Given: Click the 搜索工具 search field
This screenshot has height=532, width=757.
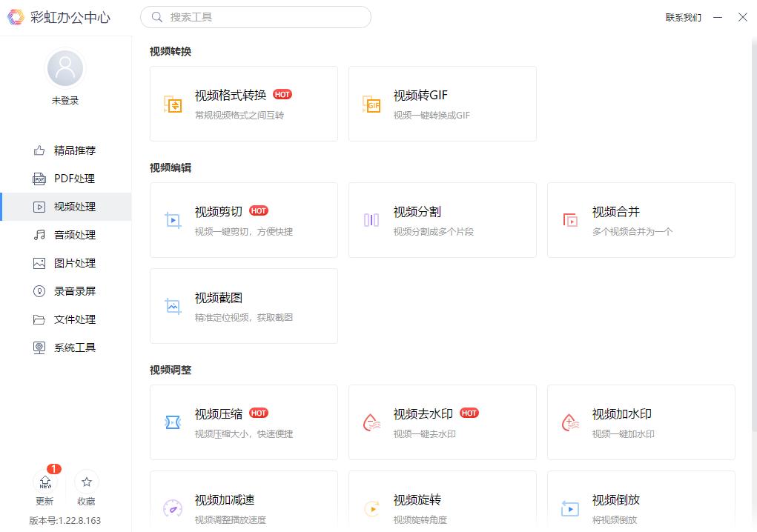Looking at the screenshot, I should [x=256, y=16].
